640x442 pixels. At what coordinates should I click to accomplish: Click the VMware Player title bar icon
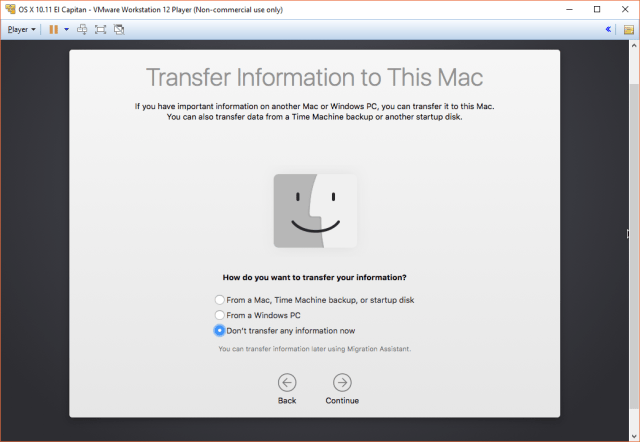(x=10, y=9)
